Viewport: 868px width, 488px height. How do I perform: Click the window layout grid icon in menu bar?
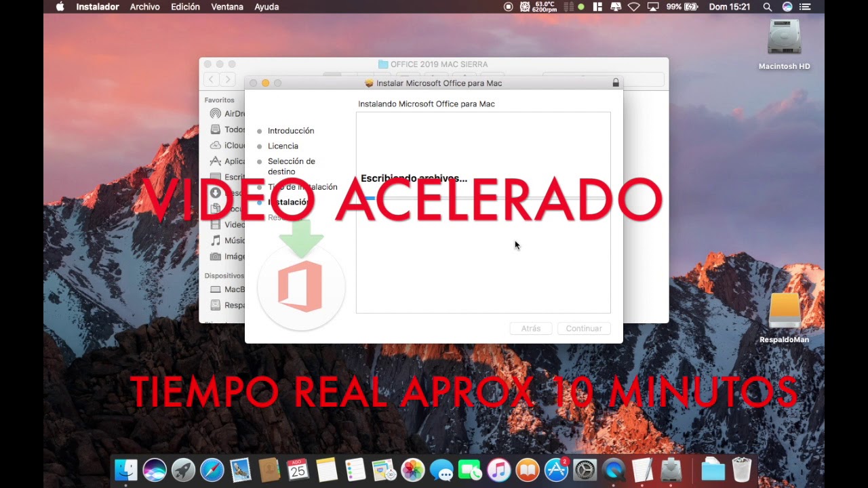click(x=597, y=7)
